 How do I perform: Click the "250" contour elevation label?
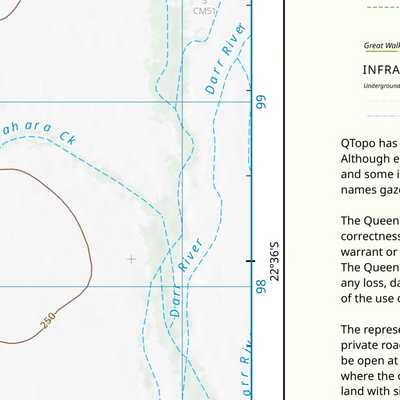48,321
